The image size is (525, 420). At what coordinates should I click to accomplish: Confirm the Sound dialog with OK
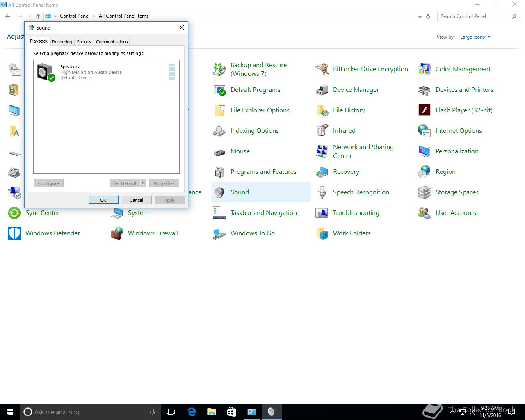pyautogui.click(x=103, y=200)
